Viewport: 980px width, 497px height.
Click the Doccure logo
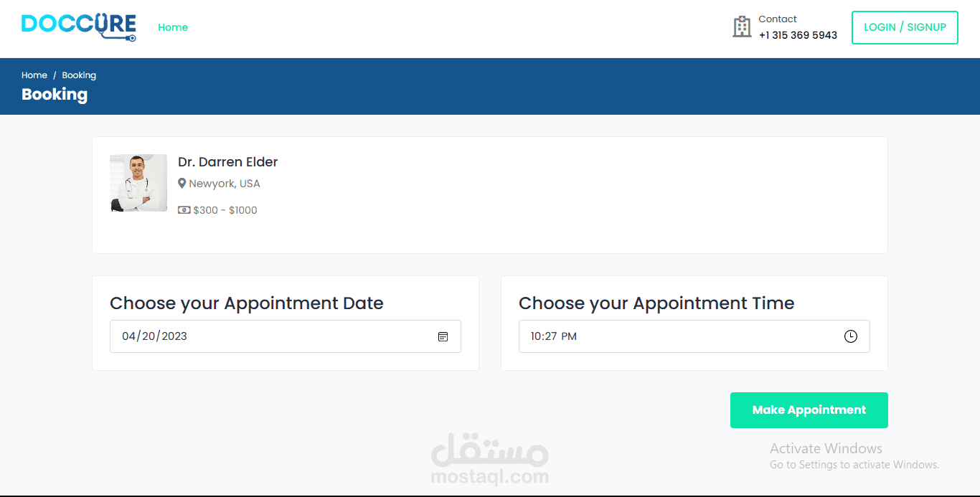[78, 27]
